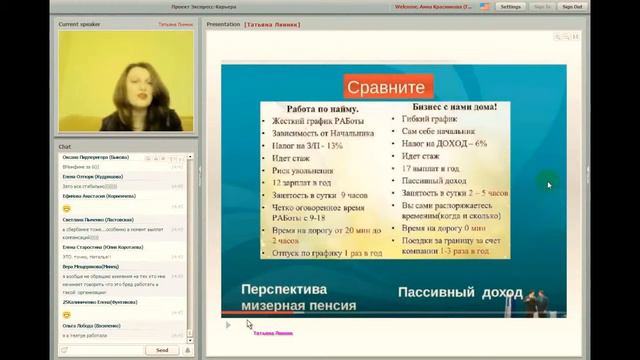Open the Settings dialog
Viewport: 640px width, 360px height.
510,7
